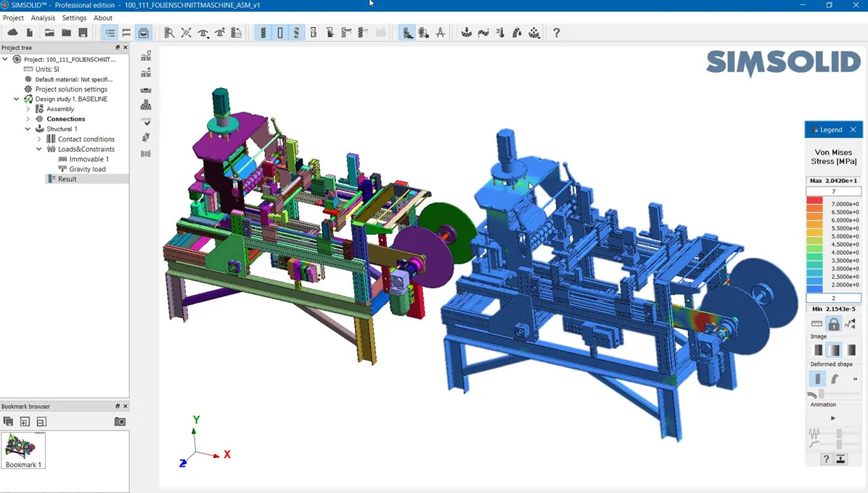
Task: Toggle the undeformed shape button in Legend
Action: click(818, 379)
